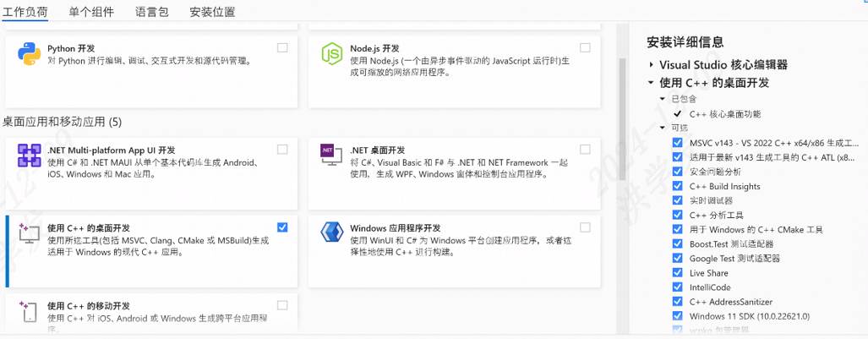Open the 语言包 tab

click(x=151, y=12)
